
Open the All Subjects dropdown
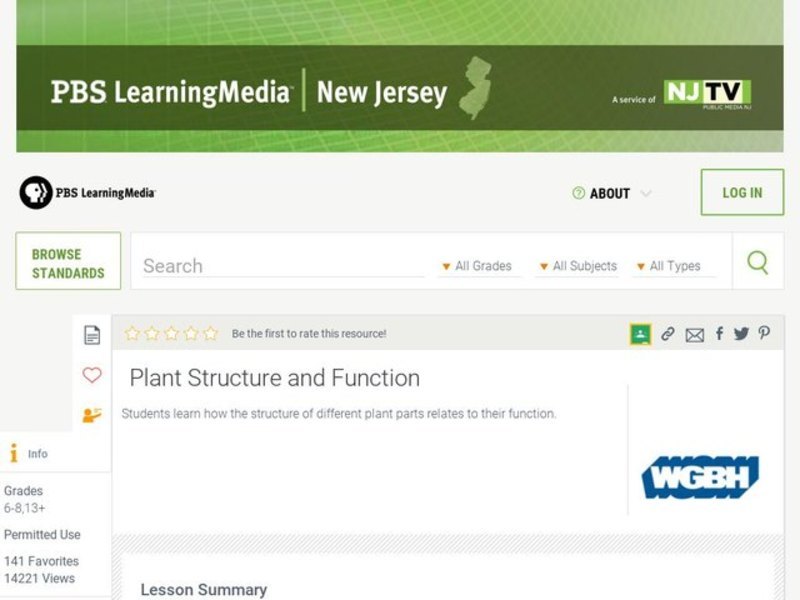582,266
